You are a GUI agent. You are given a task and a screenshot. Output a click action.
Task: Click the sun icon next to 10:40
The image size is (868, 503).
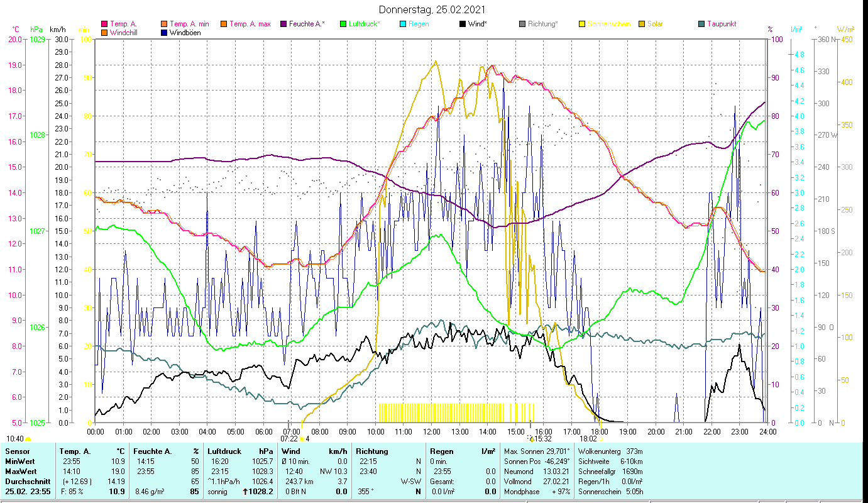click(x=28, y=439)
